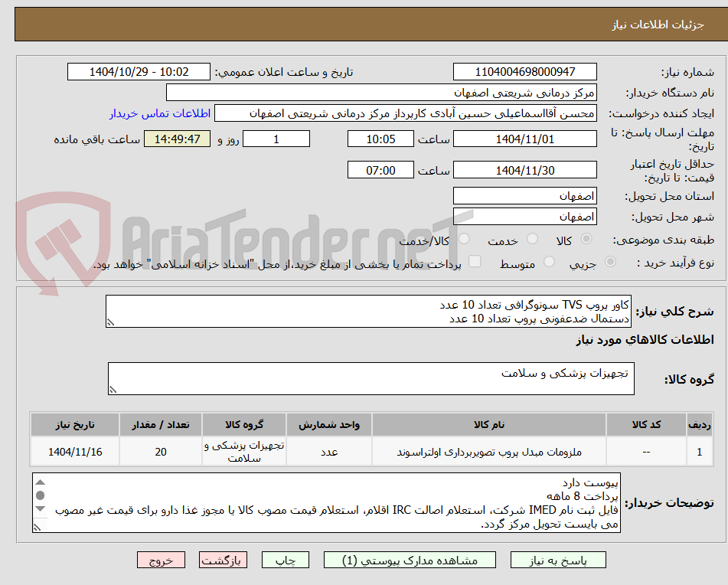Click the جزئیات اطلاعات نیاز page header
Image resolution: width=728 pixels, height=585 pixels.
[658, 25]
